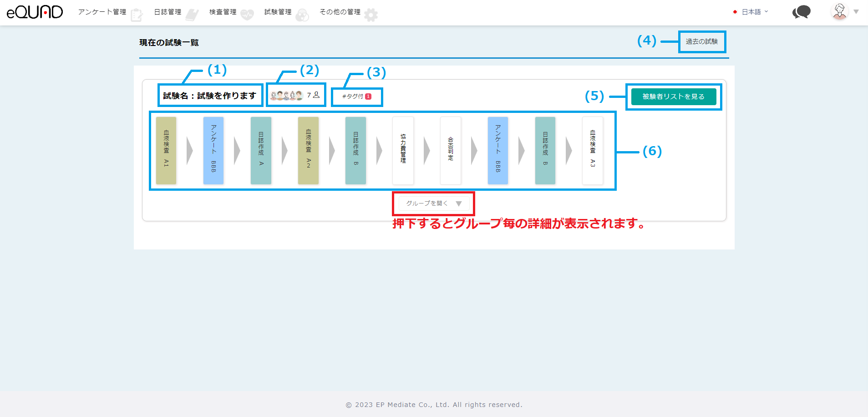Click the 被験者リストを見る button
868x417 pixels.
point(673,97)
